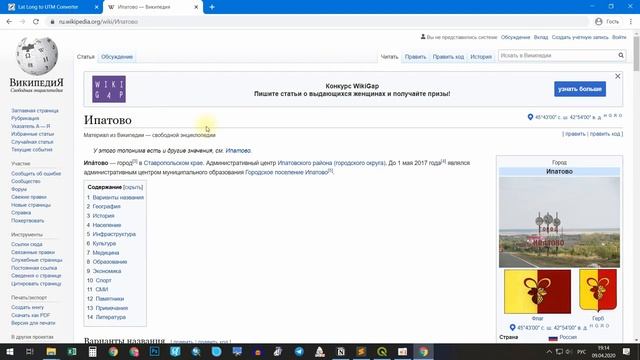Jump to Экономика in contents
The height and width of the screenshot is (360, 640).
click(x=107, y=271)
